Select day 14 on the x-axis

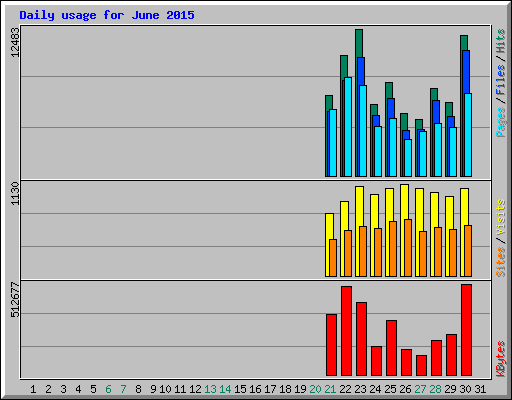pyautogui.click(x=225, y=389)
